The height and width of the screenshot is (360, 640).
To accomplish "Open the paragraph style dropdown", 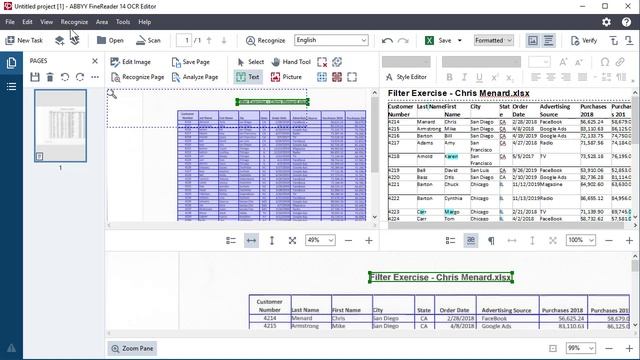I will [406, 62].
